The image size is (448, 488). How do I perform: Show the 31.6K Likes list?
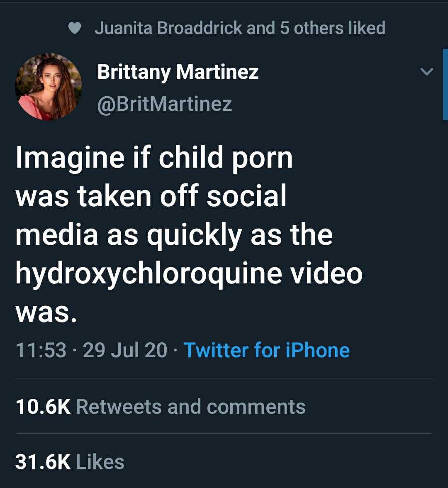70,462
